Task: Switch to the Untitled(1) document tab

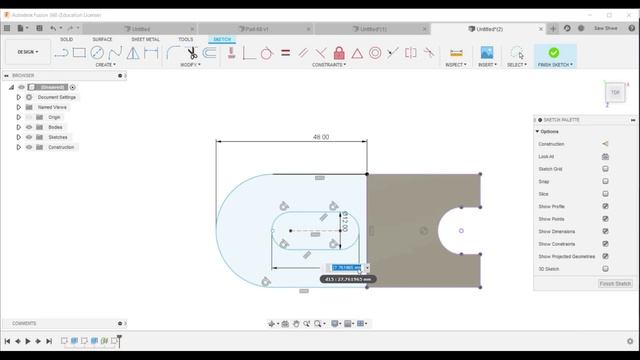Action: [369, 29]
